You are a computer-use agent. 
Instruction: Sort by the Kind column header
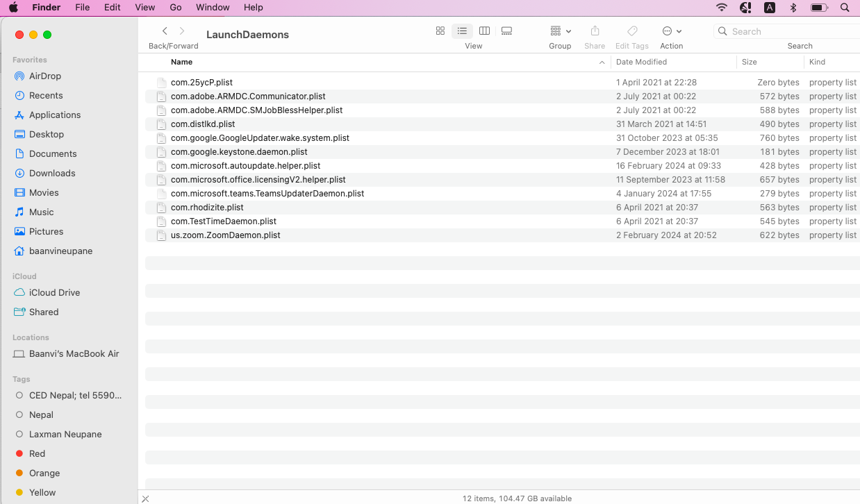818,62
